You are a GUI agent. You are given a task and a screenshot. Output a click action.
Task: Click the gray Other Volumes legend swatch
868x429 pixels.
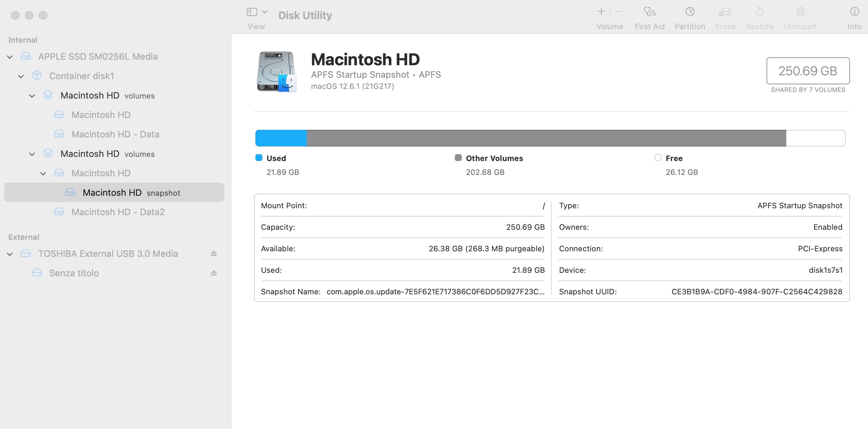[x=458, y=158]
